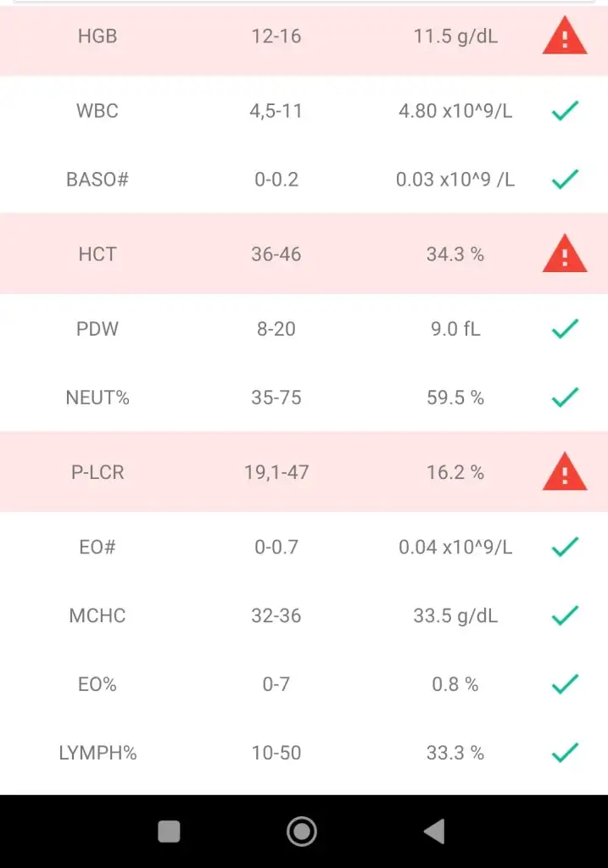Image resolution: width=608 pixels, height=868 pixels.
Task: Tap the P-LCR warning triangle icon
Action: (x=564, y=471)
